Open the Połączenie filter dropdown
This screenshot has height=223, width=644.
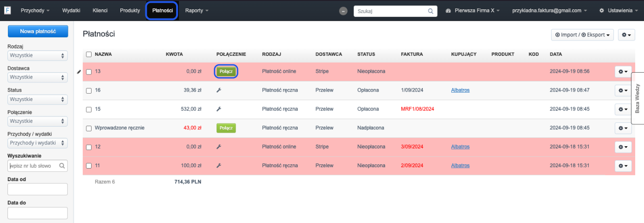(38, 121)
